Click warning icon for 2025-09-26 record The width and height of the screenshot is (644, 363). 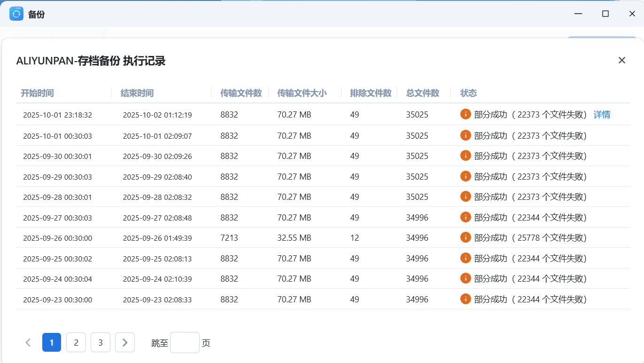click(466, 237)
